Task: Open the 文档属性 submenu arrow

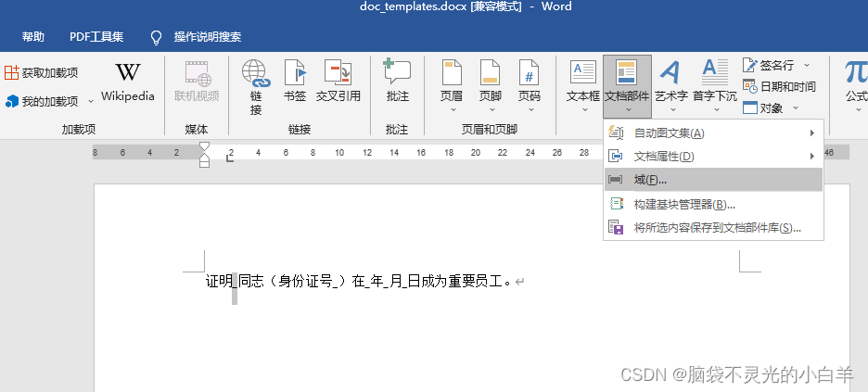Action: click(812, 157)
